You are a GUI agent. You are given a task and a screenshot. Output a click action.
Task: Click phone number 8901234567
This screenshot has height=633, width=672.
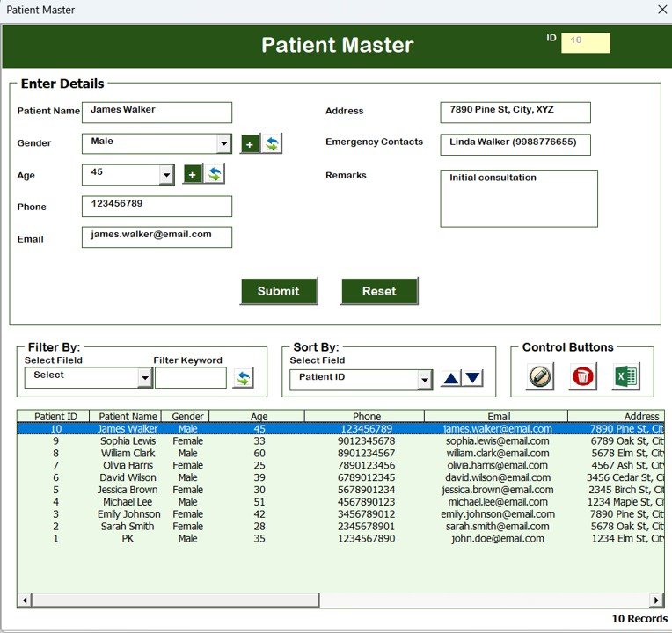[x=367, y=453]
